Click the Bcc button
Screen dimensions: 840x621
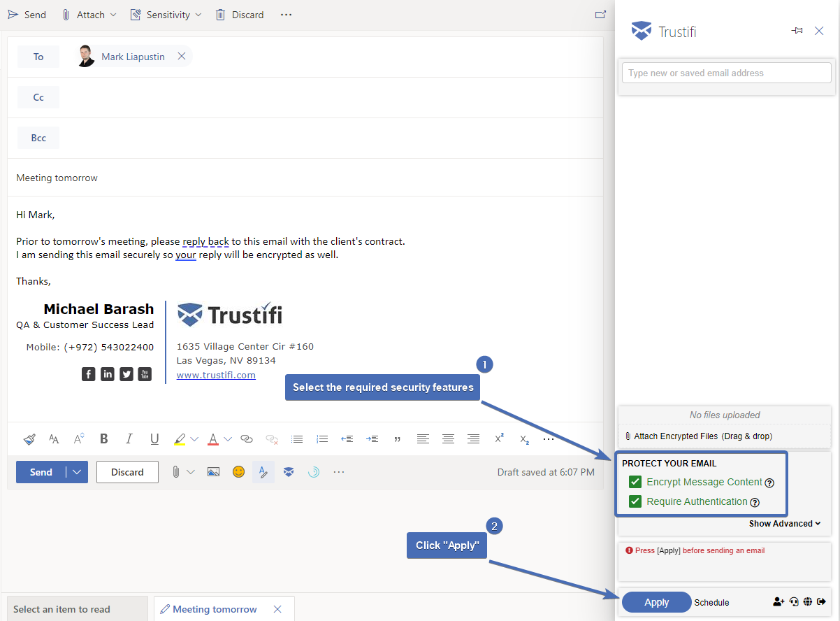38,138
